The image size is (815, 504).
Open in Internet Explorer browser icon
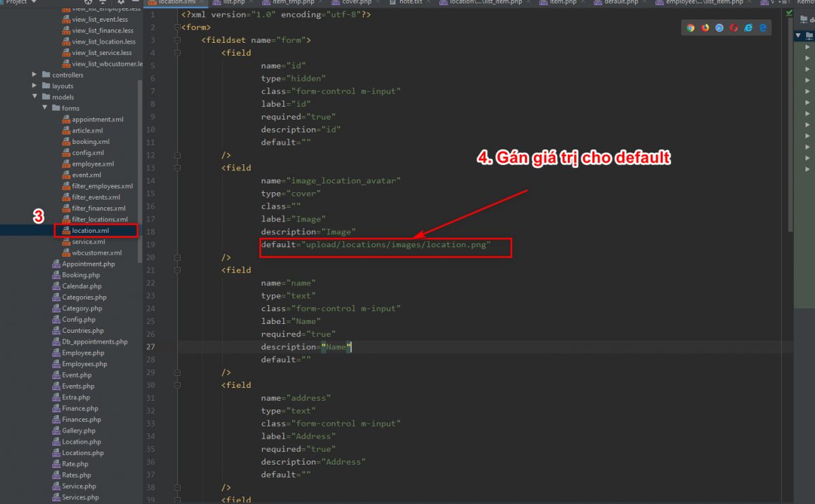(748, 28)
